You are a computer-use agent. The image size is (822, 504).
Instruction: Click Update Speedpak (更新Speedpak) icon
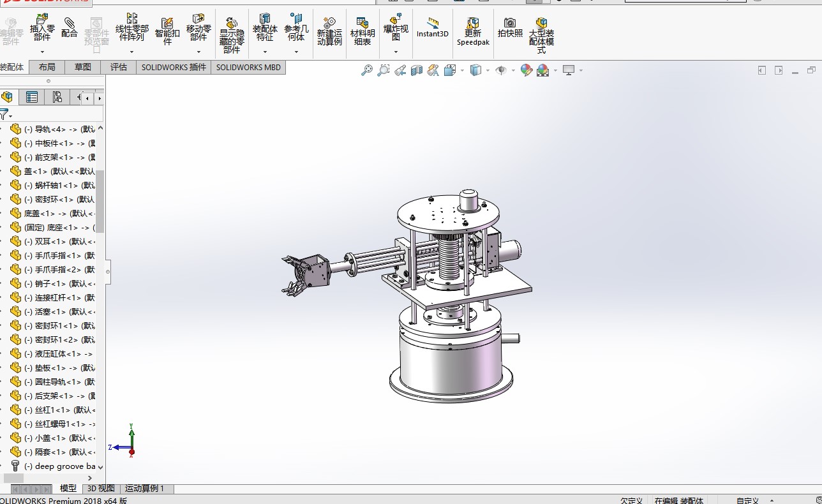pos(473,32)
